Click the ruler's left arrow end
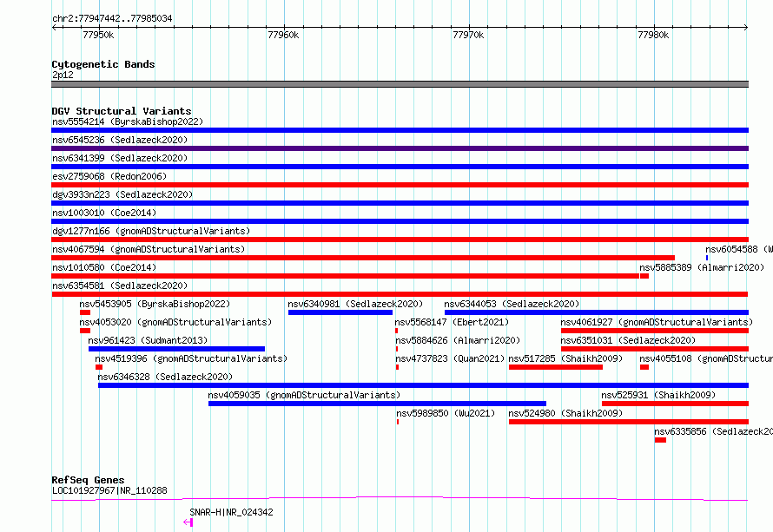Viewport: 773px width, 532px height. 54,28
